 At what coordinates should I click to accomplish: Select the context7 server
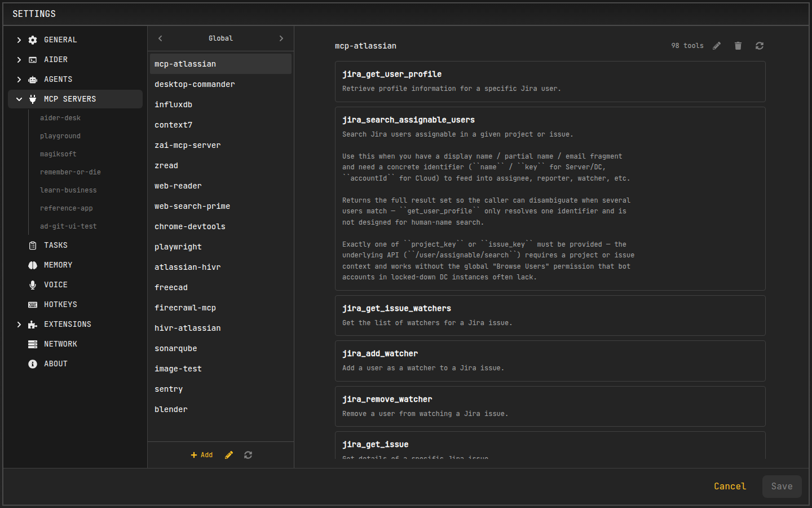coord(220,125)
